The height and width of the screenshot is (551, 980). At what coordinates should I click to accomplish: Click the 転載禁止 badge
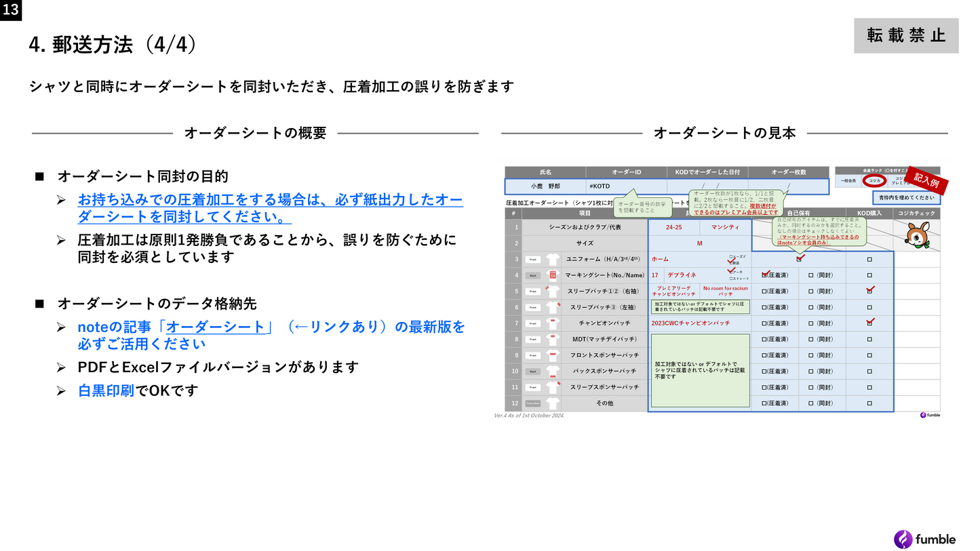click(x=906, y=36)
